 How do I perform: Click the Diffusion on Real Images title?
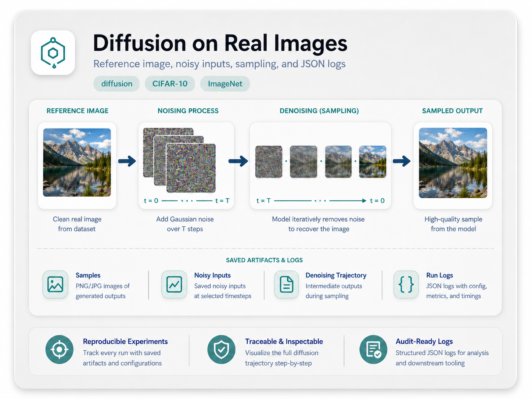pos(220,43)
